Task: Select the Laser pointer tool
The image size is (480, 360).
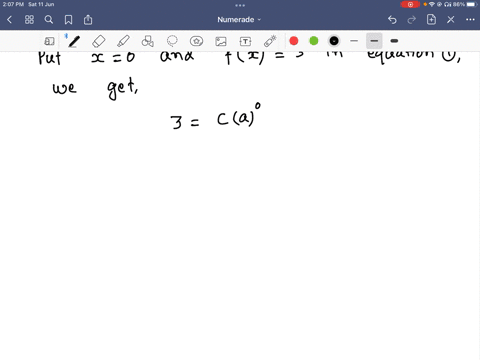Action: 270,41
